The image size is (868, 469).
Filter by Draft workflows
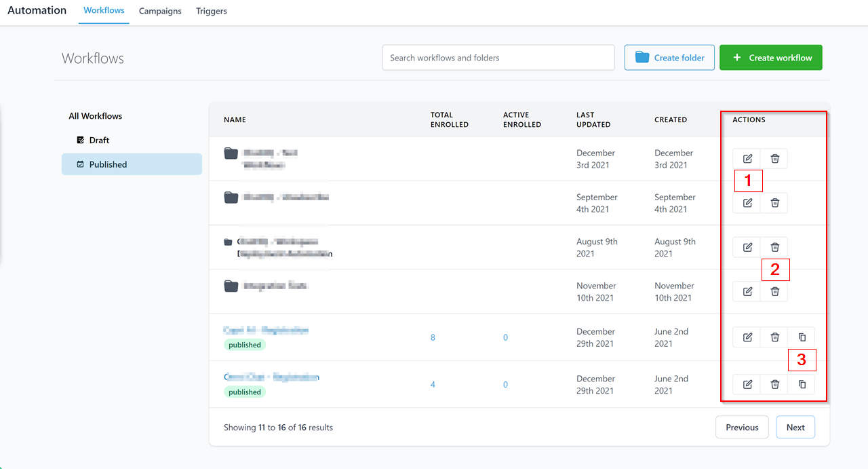click(99, 140)
